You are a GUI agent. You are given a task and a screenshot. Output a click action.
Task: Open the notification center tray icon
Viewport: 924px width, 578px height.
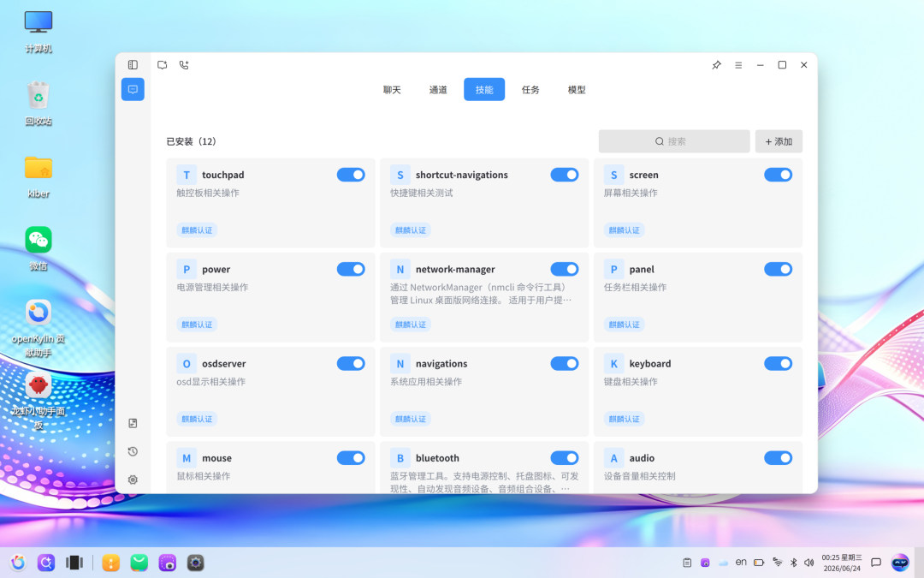(876, 563)
